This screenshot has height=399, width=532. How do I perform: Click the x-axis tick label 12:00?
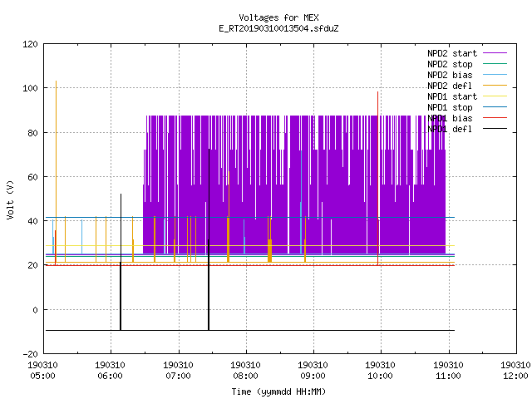click(515, 376)
